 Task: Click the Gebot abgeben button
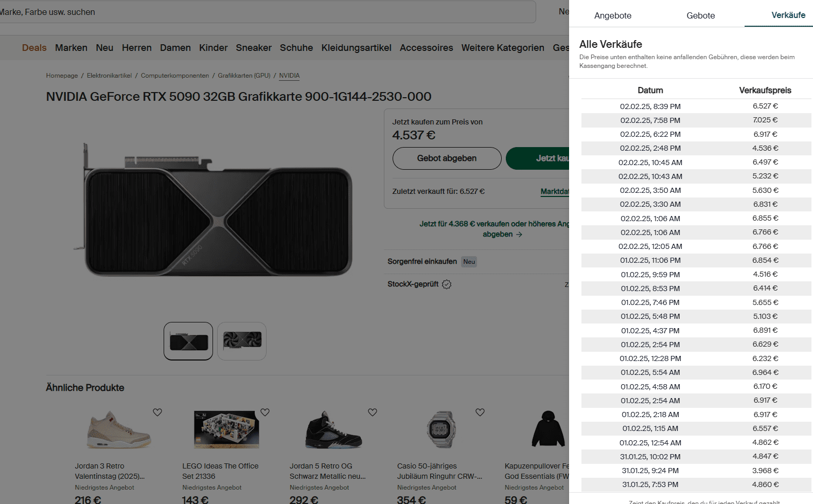click(x=447, y=158)
